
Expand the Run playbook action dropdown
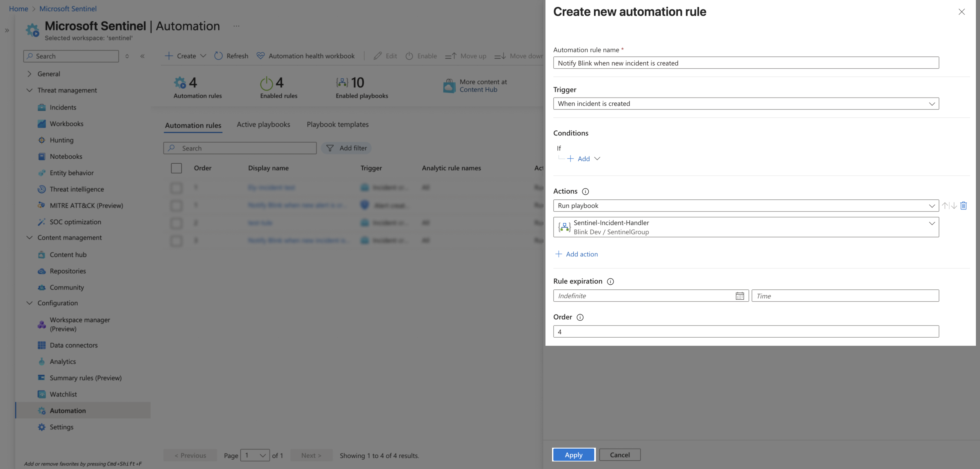746,206
